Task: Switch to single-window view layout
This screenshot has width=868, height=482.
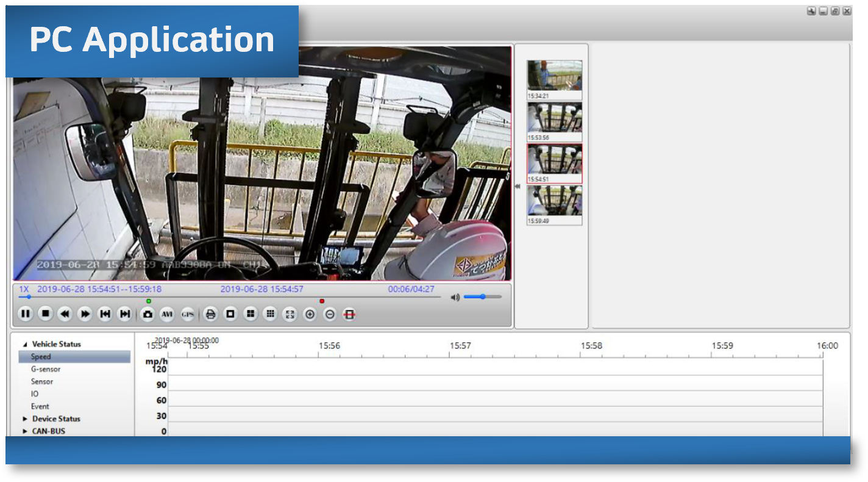Action: point(230,314)
